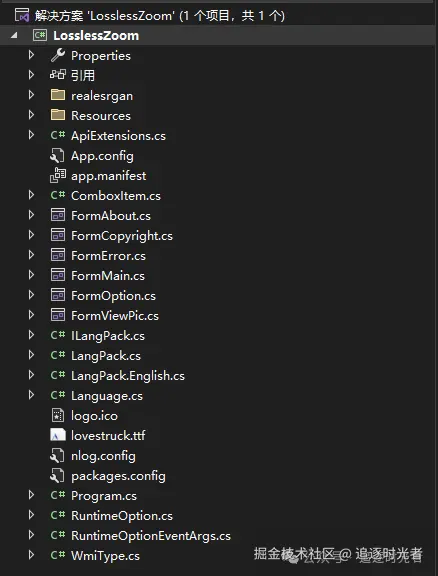Select the solution 'LosslessZoom' row text

coord(160,16)
